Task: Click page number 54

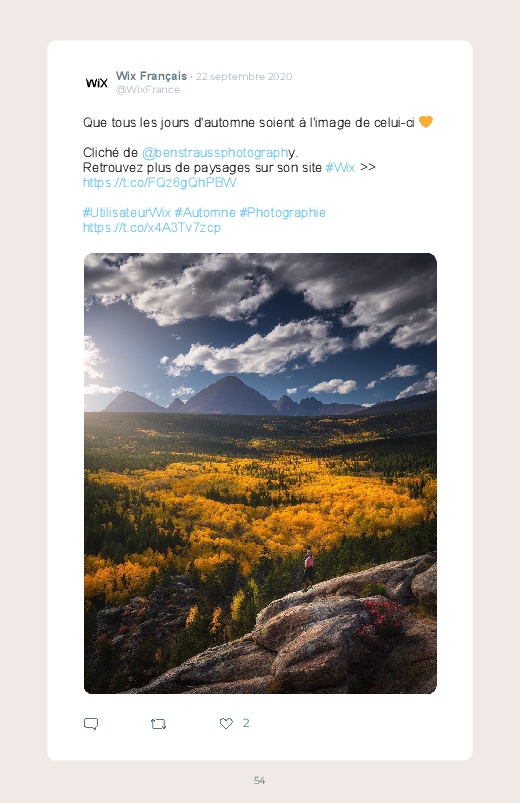Action: [x=260, y=780]
